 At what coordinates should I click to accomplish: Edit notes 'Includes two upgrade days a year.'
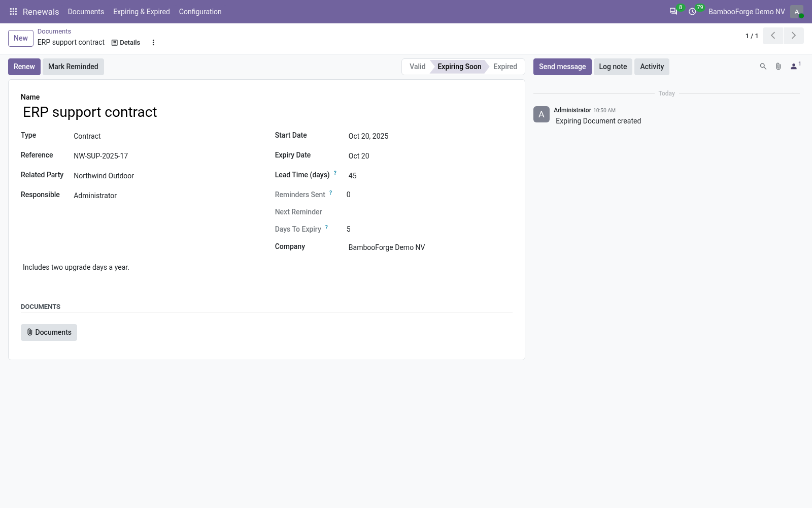(x=266, y=267)
